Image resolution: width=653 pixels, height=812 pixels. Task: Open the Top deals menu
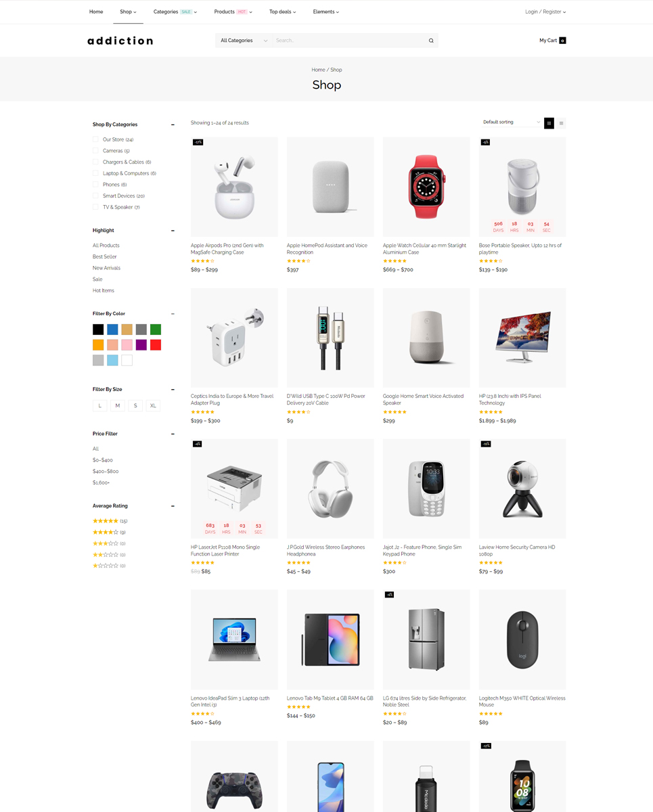click(282, 12)
